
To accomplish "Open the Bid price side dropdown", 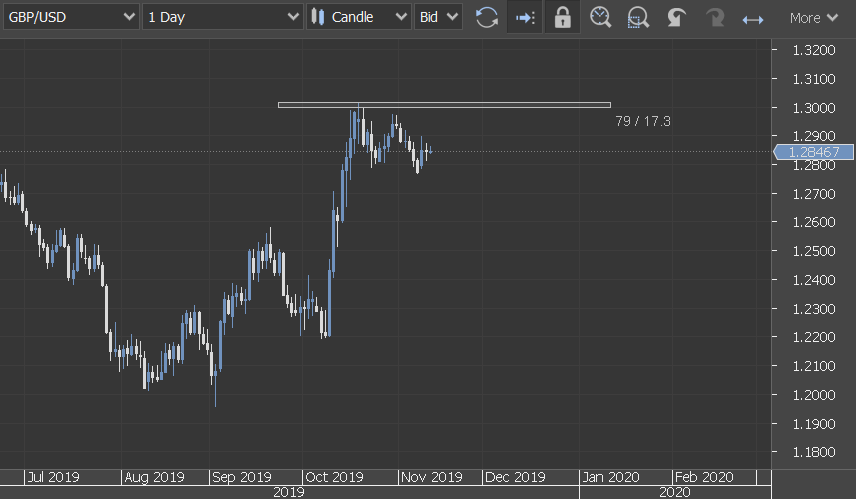I will pos(438,17).
